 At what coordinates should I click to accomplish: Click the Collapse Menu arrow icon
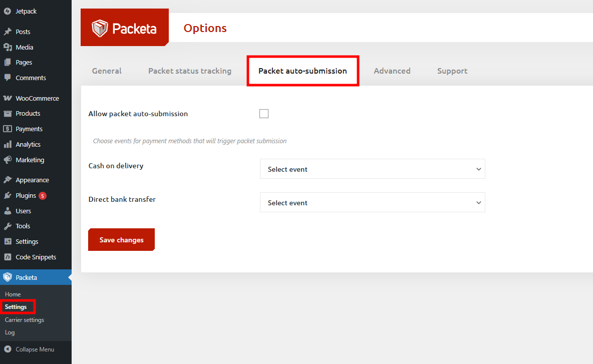[8, 349]
